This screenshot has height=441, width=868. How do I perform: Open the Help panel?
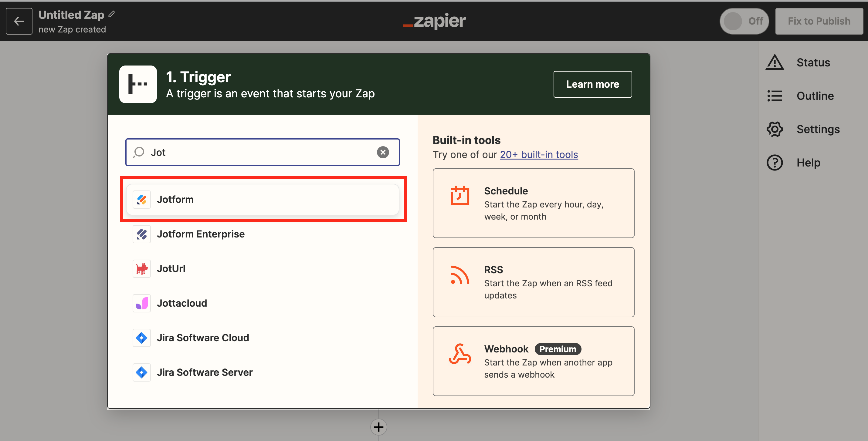pos(808,163)
